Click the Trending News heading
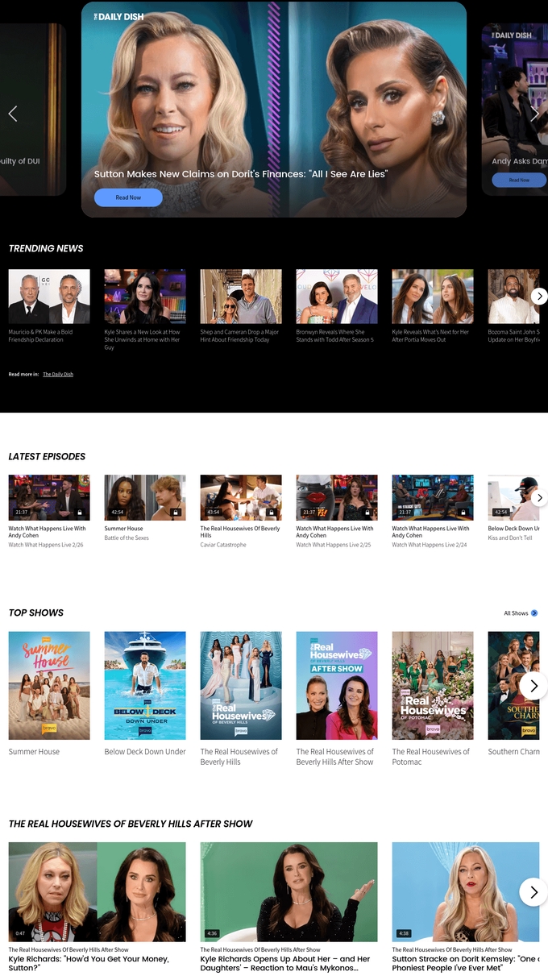This screenshot has height=980, width=548. pyautogui.click(x=46, y=248)
